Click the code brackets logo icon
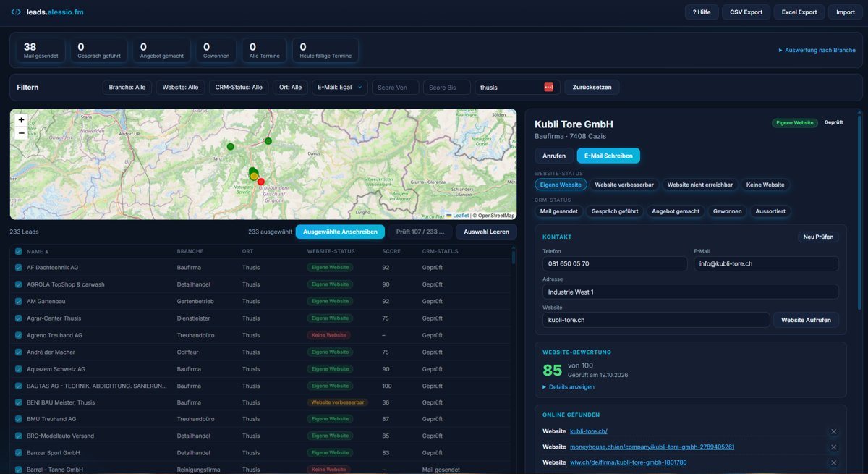This screenshot has width=868, height=474. tap(16, 12)
